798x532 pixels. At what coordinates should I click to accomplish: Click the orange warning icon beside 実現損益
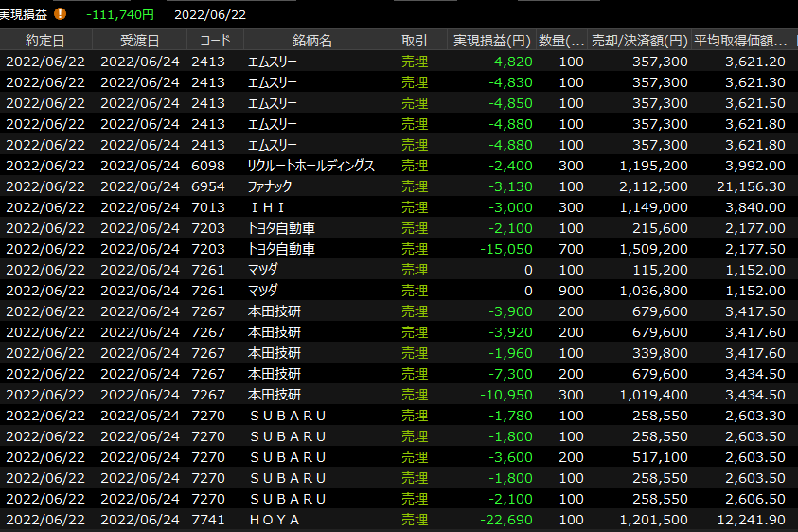[x=61, y=14]
